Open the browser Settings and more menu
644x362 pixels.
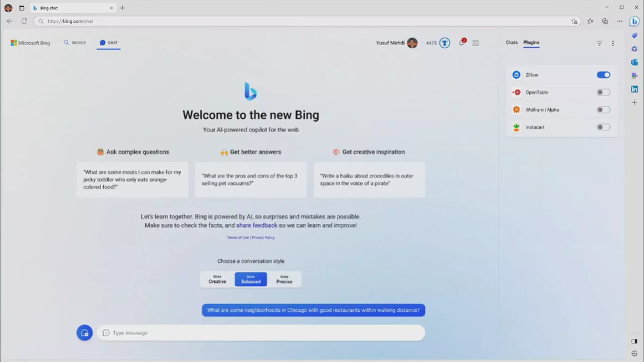(620, 21)
